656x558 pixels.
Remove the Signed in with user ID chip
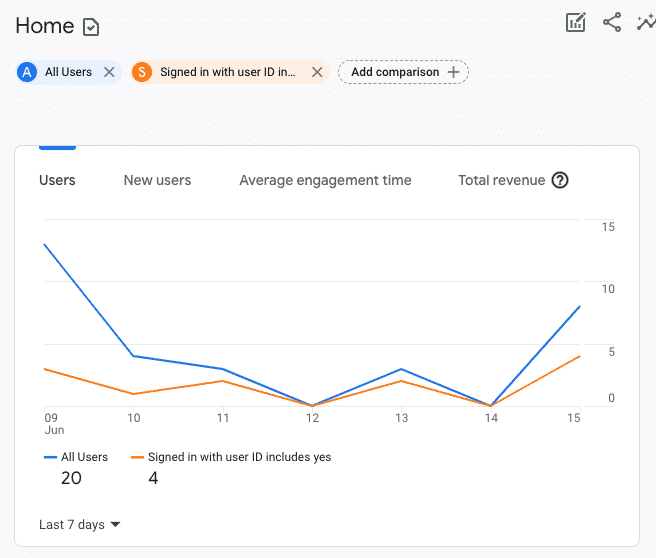[x=317, y=72]
